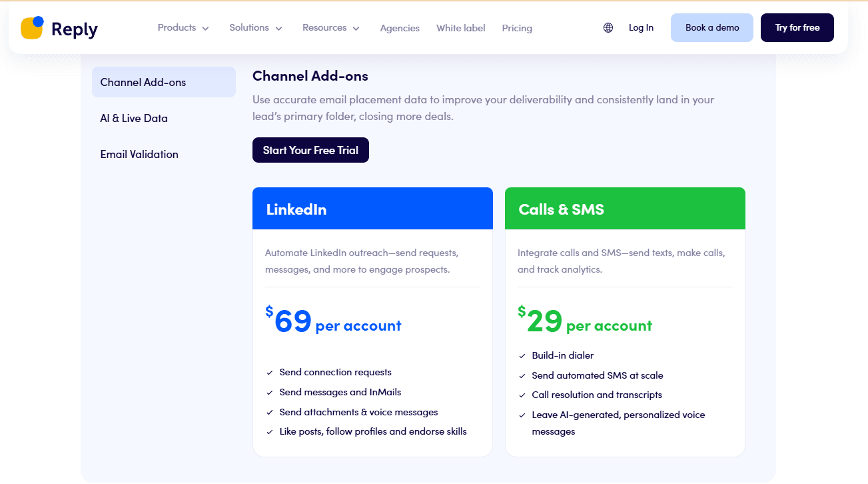The width and height of the screenshot is (868, 484).
Task: Navigate to the Pricing page
Action: point(517,28)
